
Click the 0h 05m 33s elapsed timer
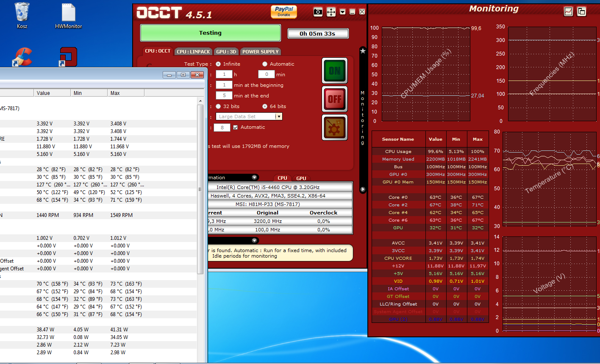[318, 33]
